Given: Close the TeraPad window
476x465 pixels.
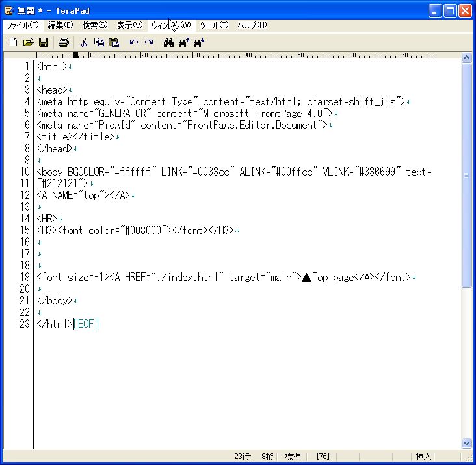Looking at the screenshot, I should (x=465, y=11).
